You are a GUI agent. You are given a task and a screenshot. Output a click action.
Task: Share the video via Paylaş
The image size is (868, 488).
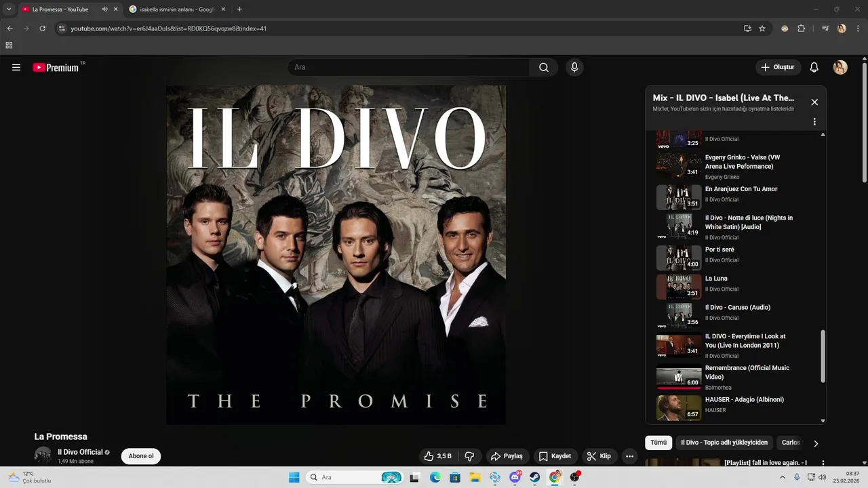507,456
